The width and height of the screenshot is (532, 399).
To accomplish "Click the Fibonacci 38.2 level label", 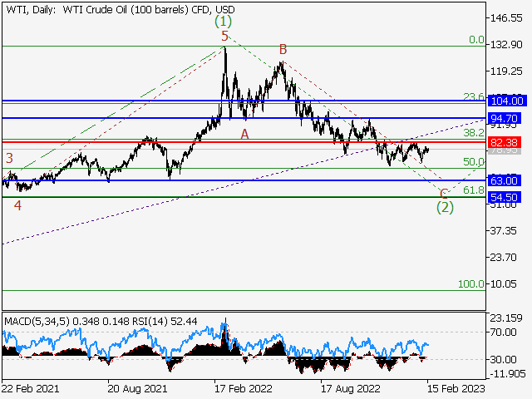I will [474, 133].
